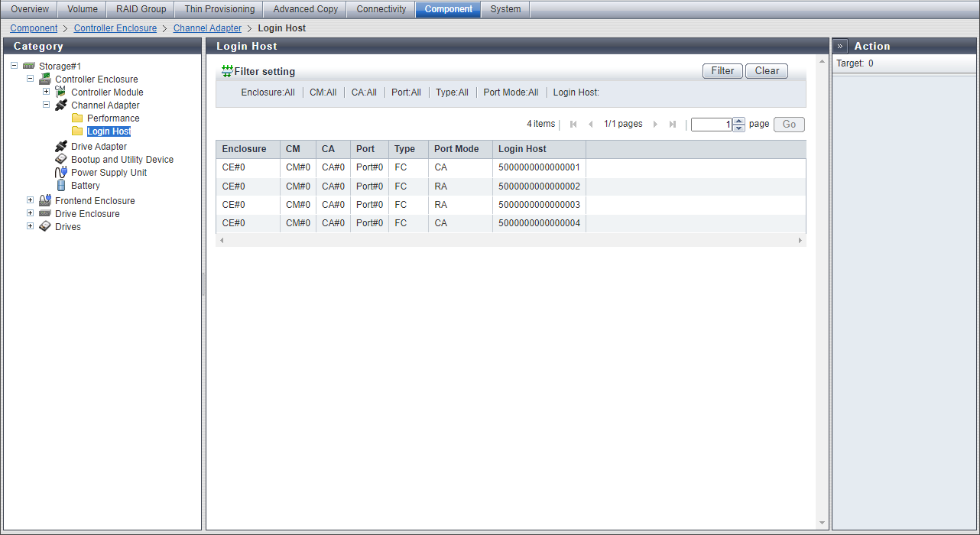Switch to the RAID Group tab

[x=141, y=9]
